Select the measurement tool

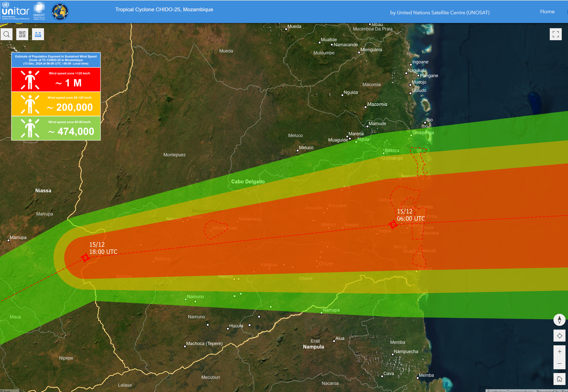point(38,34)
